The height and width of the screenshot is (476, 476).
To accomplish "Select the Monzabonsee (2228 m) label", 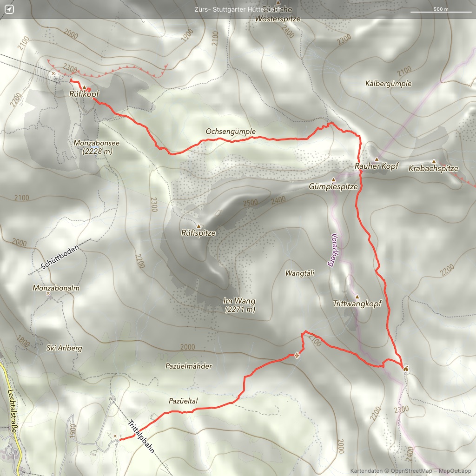I will tap(93, 147).
